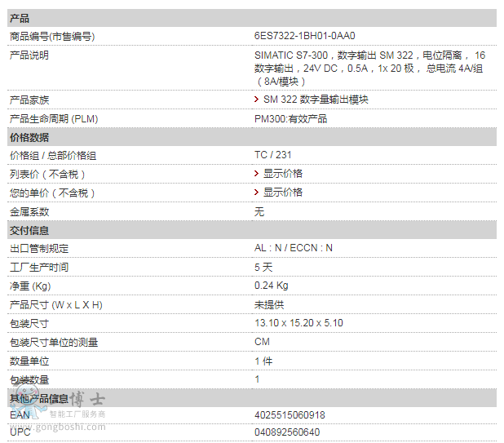504x443 pixels.
Task: Click red chevron in 您的单价(不含税) row
Action: [x=256, y=193]
